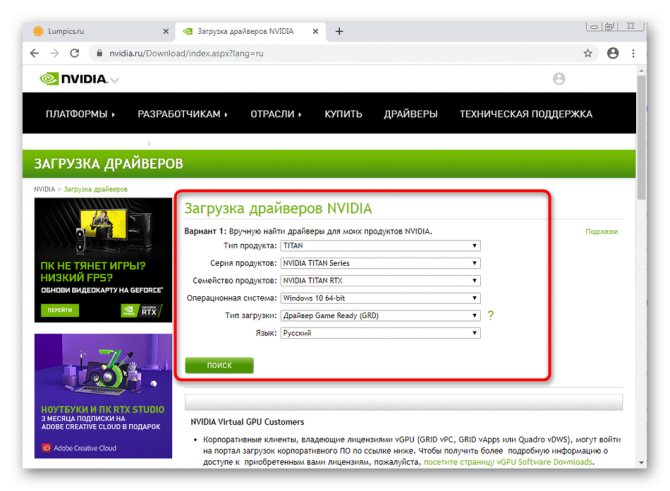Click the Загрузка драйверов NVIDIA heading

tap(278, 209)
